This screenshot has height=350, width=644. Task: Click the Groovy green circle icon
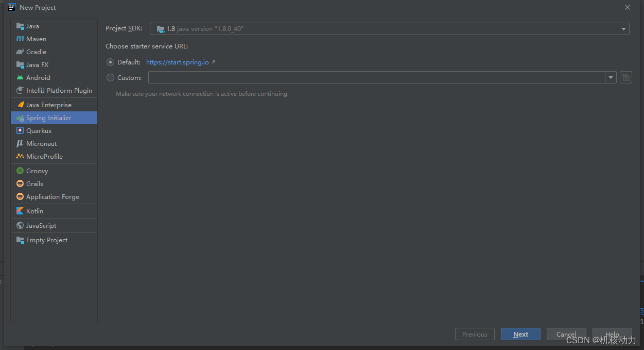coord(20,171)
